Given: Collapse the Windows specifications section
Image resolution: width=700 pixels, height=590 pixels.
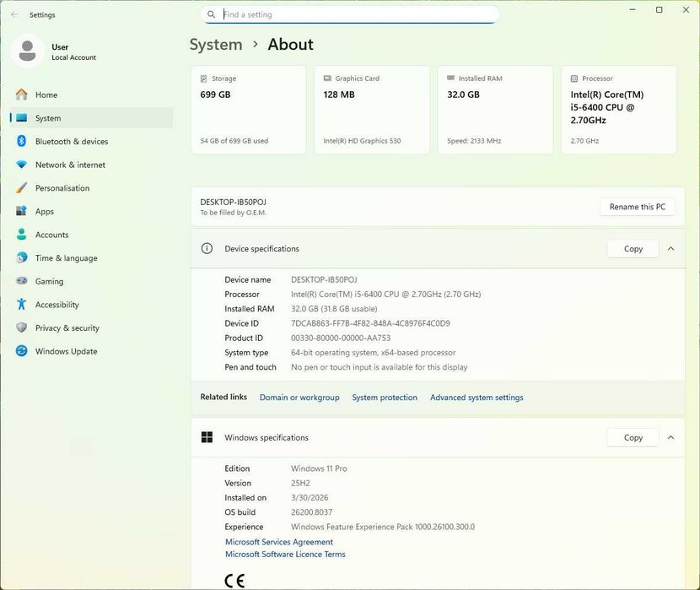Looking at the screenshot, I should [x=670, y=437].
